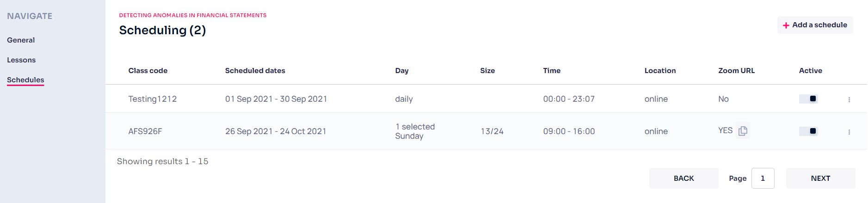Click the Active column header

pos(810,71)
